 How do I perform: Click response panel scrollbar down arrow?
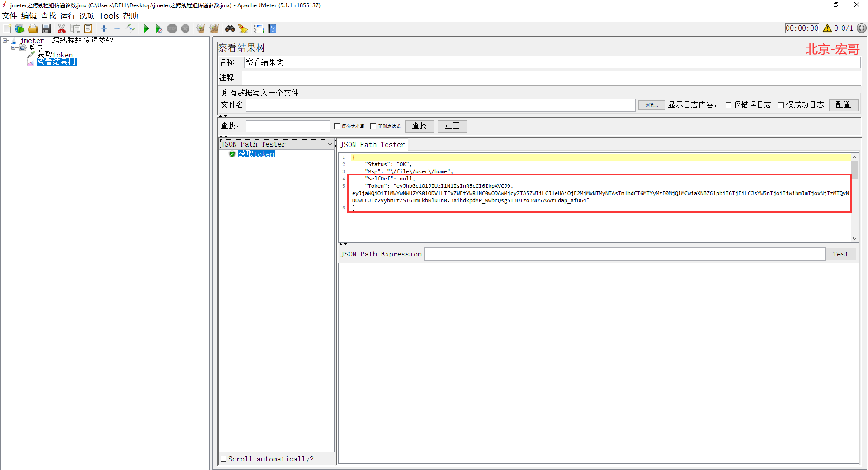coord(854,238)
